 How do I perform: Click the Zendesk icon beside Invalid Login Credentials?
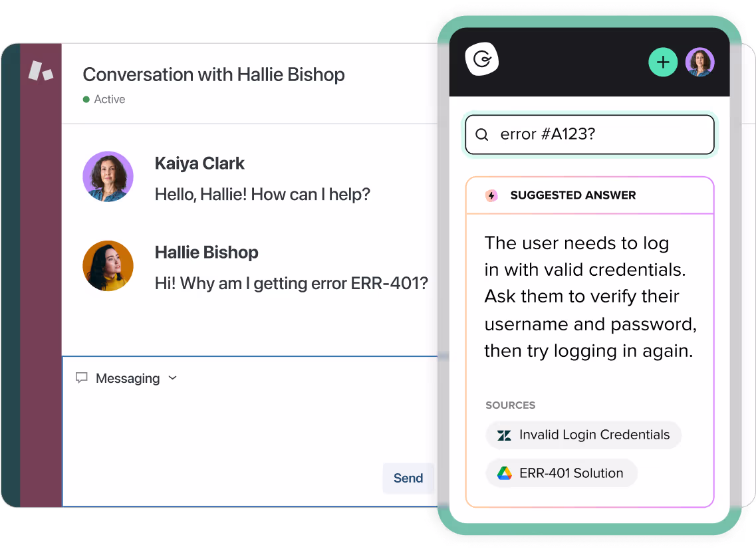tap(504, 435)
